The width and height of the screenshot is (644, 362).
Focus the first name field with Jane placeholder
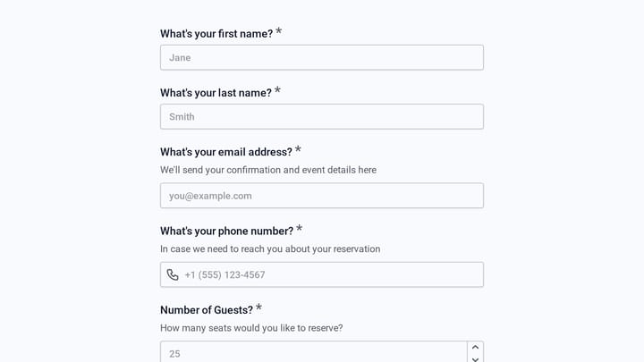point(322,57)
